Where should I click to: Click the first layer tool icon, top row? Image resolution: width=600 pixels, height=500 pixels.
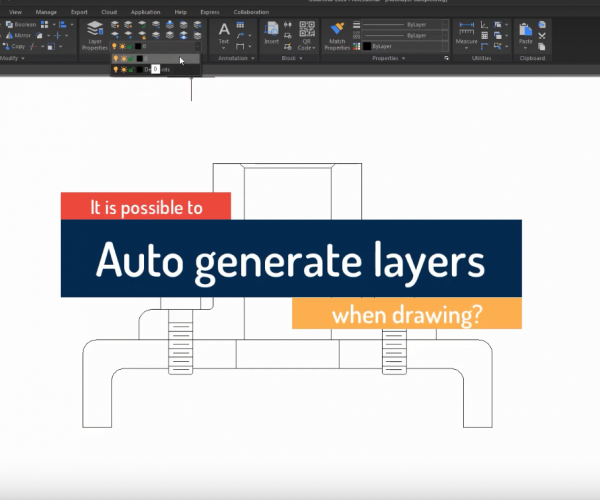(114, 24)
